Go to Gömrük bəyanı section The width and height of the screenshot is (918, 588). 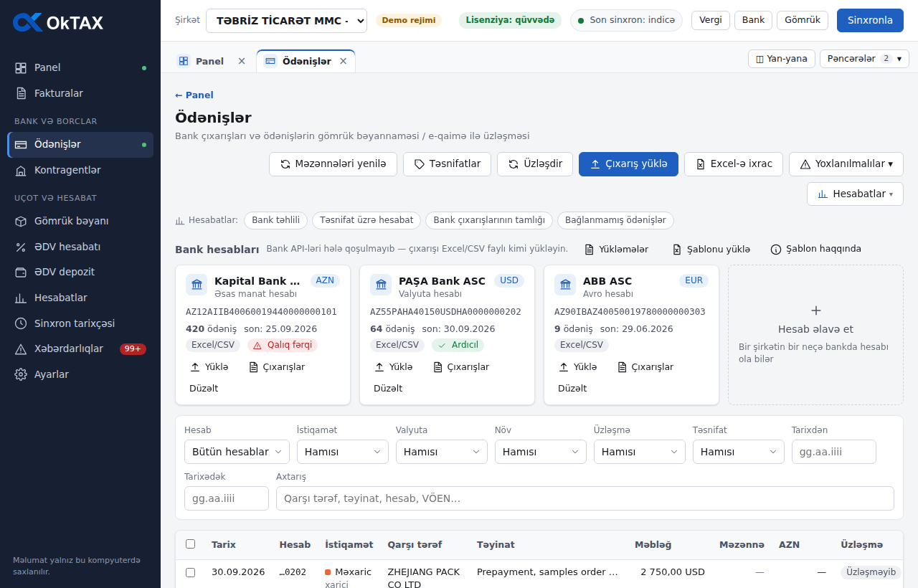coord(80,221)
